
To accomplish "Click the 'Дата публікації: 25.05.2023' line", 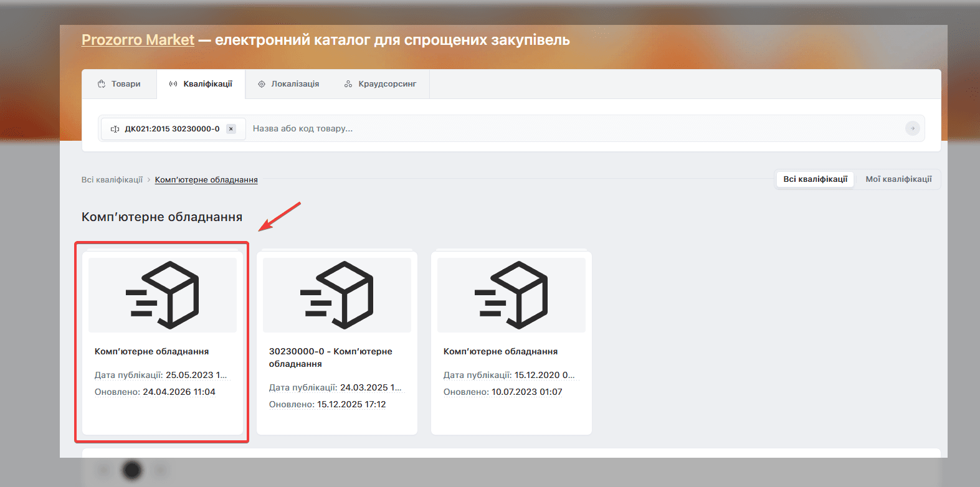I will coord(161,376).
